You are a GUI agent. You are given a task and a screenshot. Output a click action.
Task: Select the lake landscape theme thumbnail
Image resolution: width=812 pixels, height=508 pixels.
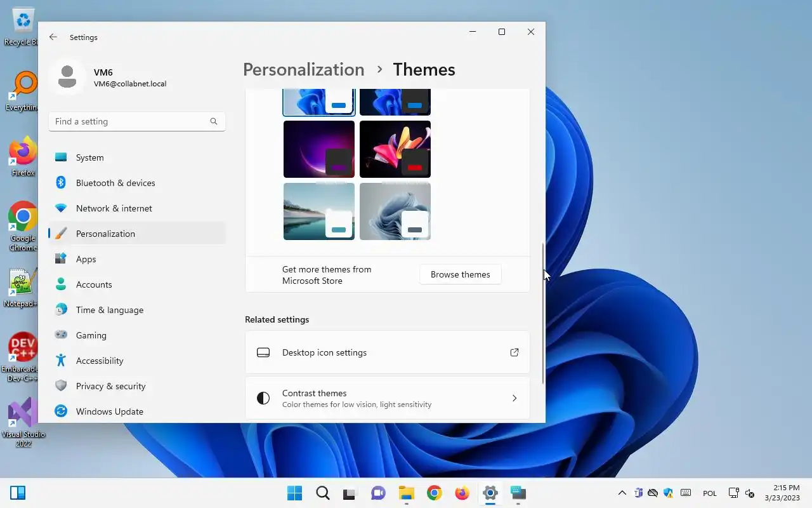point(319,211)
